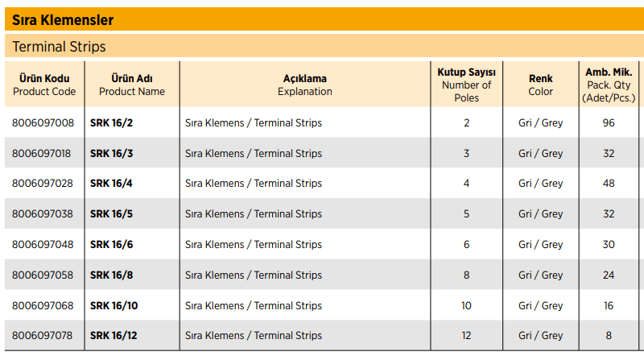Click product name SRK 16/4
The width and height of the screenshot is (644, 356).
111,184
